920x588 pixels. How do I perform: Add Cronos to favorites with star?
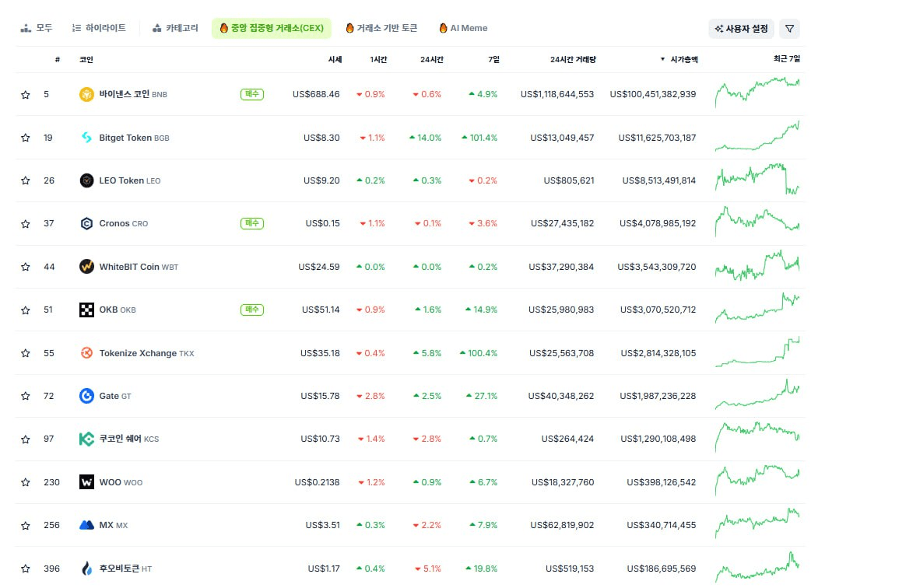point(25,224)
